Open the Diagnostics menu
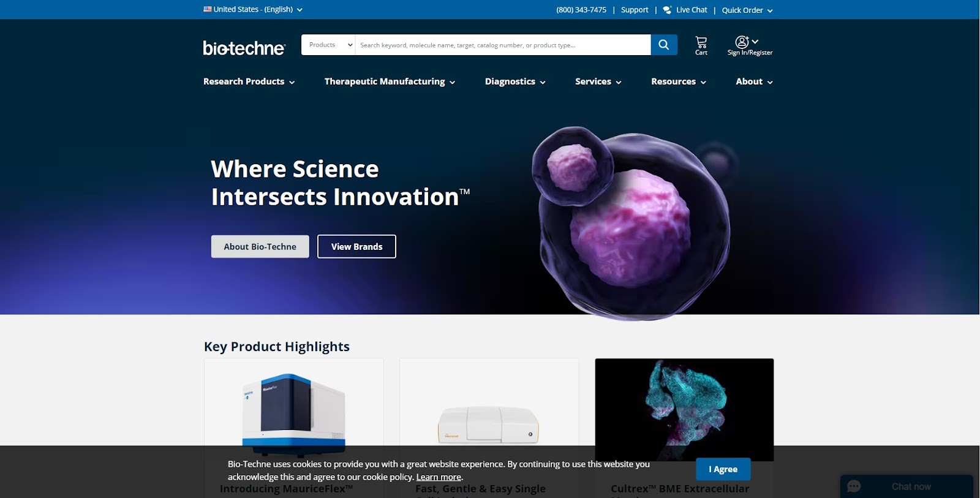This screenshot has width=980, height=498. pyautogui.click(x=515, y=81)
